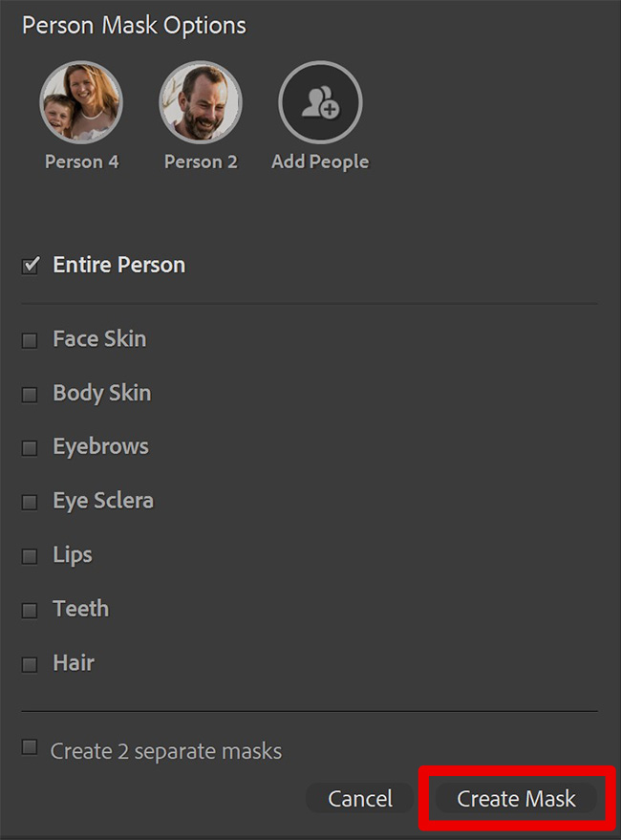This screenshot has width=621, height=840.
Task: Click the 'Add People' caption text
Action: 320,162
